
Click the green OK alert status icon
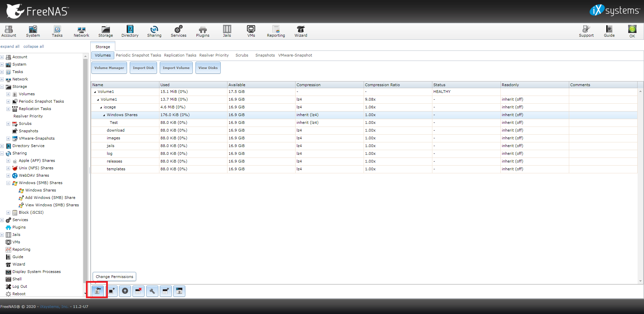point(632,31)
